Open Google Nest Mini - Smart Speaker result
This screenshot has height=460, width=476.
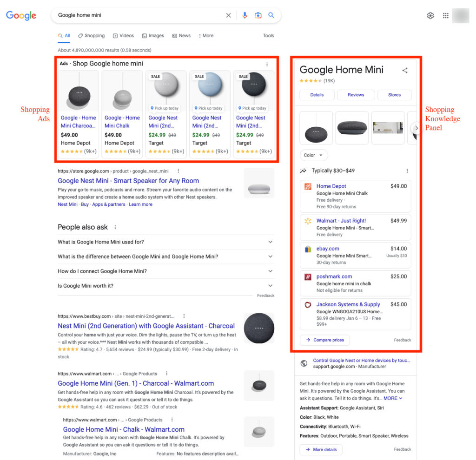pos(128,181)
